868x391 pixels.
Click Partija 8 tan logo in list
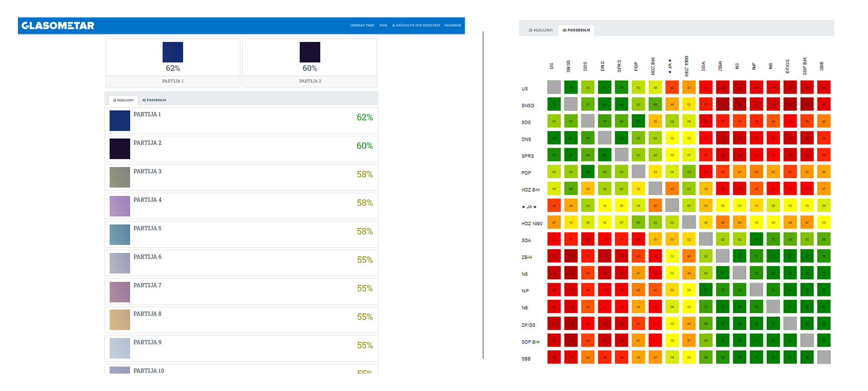point(120,320)
